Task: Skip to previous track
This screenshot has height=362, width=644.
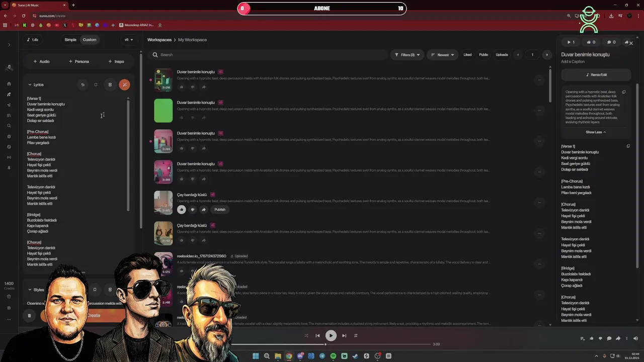Action: click(x=317, y=335)
